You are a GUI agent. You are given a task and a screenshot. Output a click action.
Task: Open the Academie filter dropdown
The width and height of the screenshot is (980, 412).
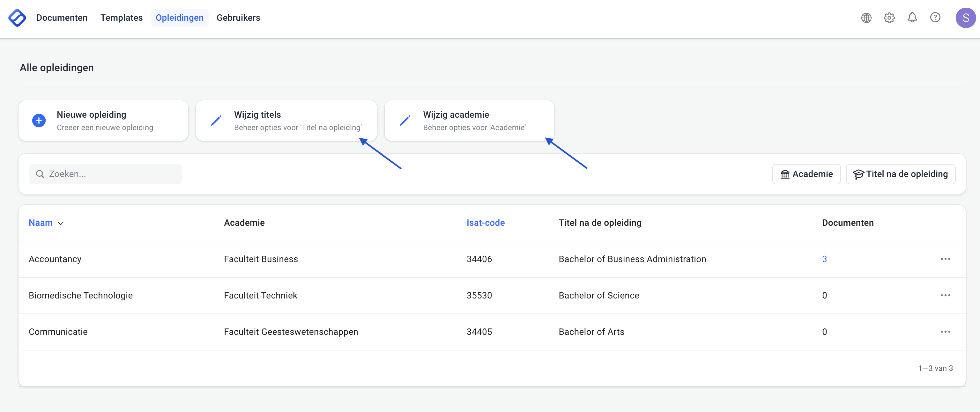806,174
